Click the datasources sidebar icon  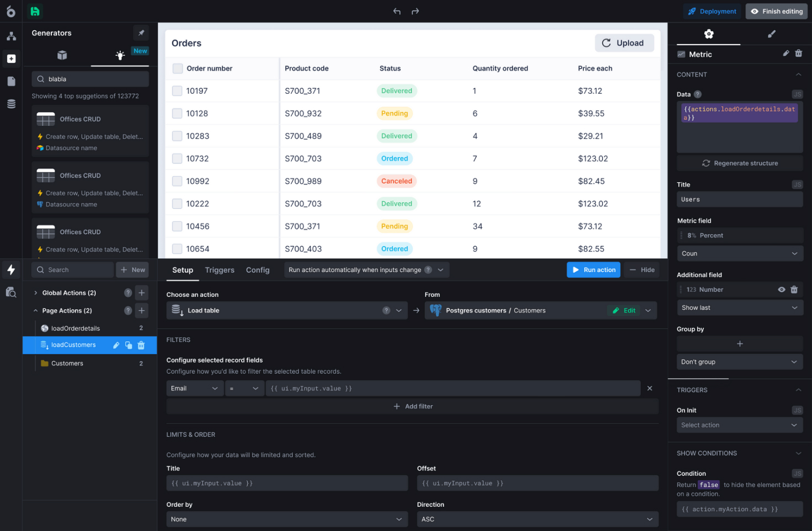[11, 104]
